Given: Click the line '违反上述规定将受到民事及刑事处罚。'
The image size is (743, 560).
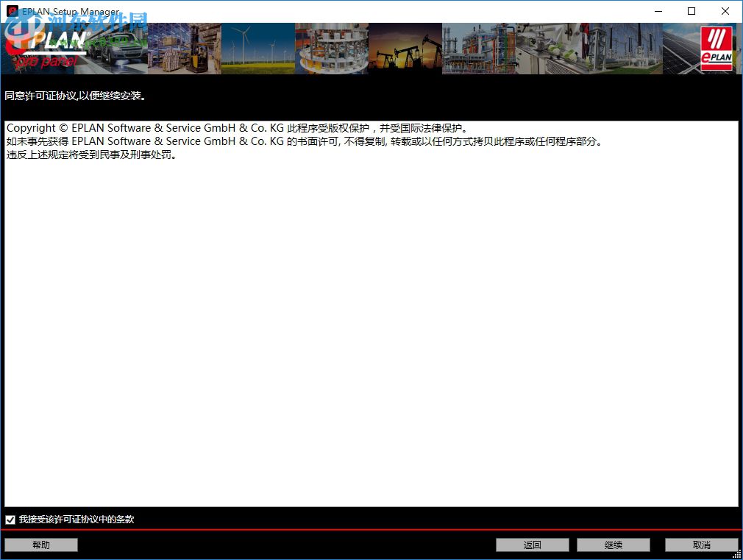Looking at the screenshot, I should [x=91, y=155].
